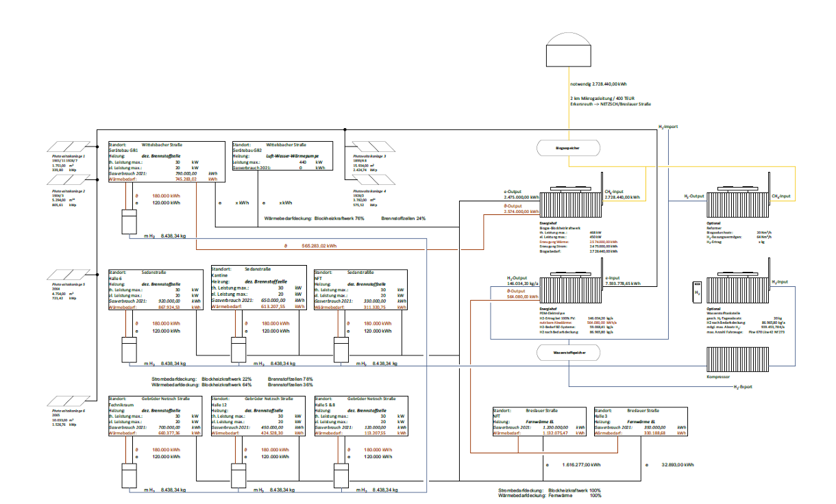
Task: Click the Biogas-Blockheizkraftwerk container symbol
Action: [x=571, y=203]
